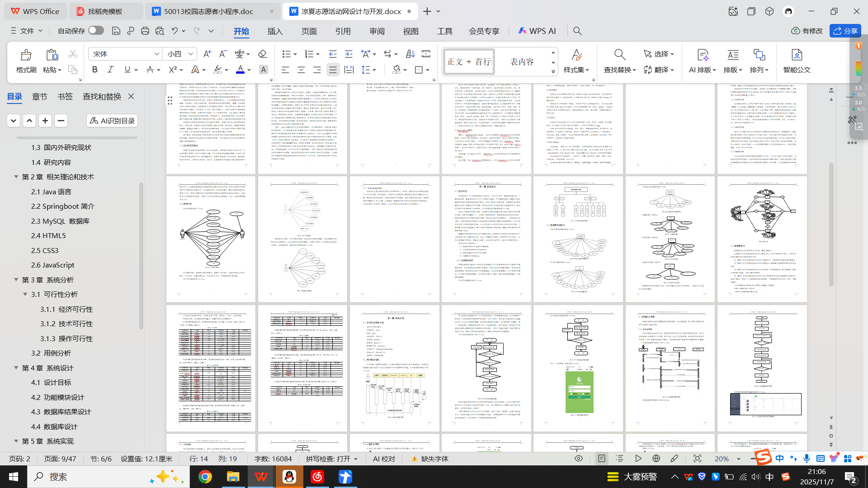Toggle bold formatting
Viewport: 868px width, 488px height.
[x=94, y=70]
